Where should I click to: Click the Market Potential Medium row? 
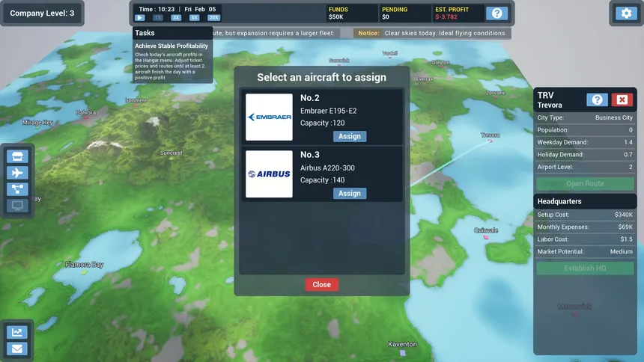585,251
